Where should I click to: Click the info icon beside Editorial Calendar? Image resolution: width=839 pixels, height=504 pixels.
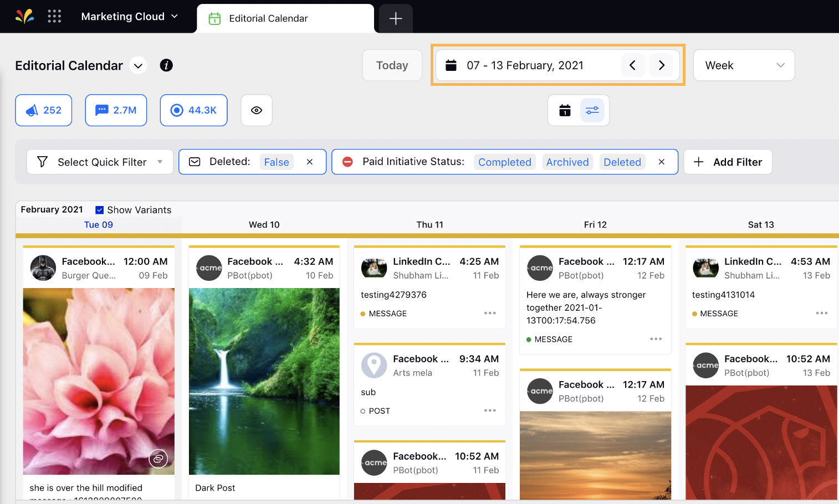(x=166, y=65)
